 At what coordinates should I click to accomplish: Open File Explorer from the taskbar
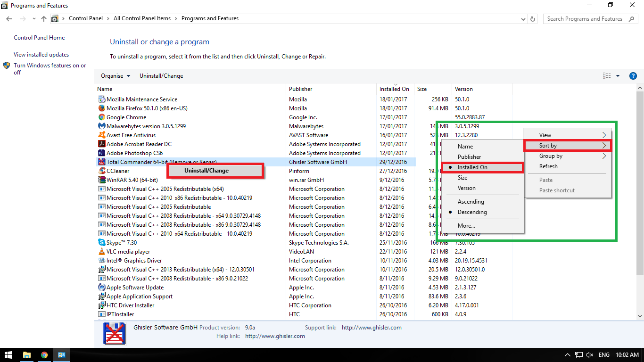(x=27, y=355)
